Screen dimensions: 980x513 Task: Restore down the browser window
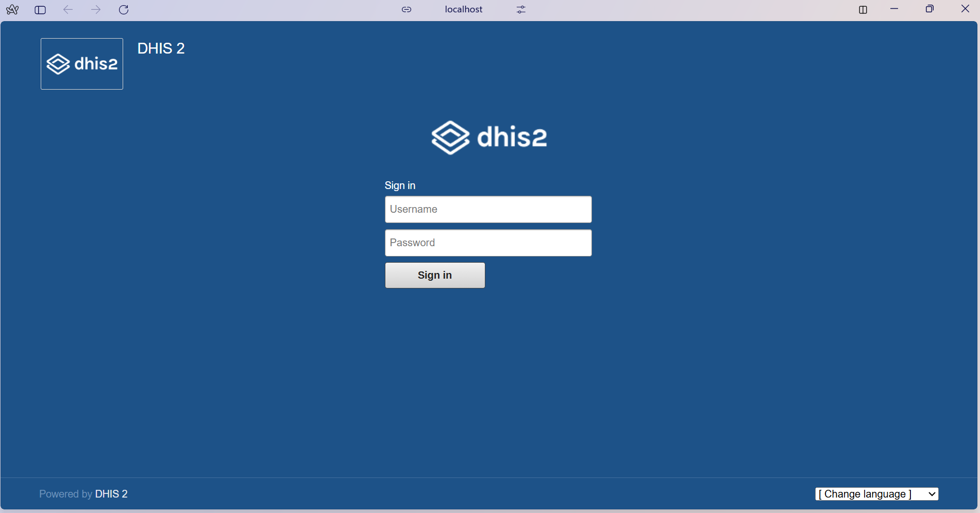pos(930,9)
